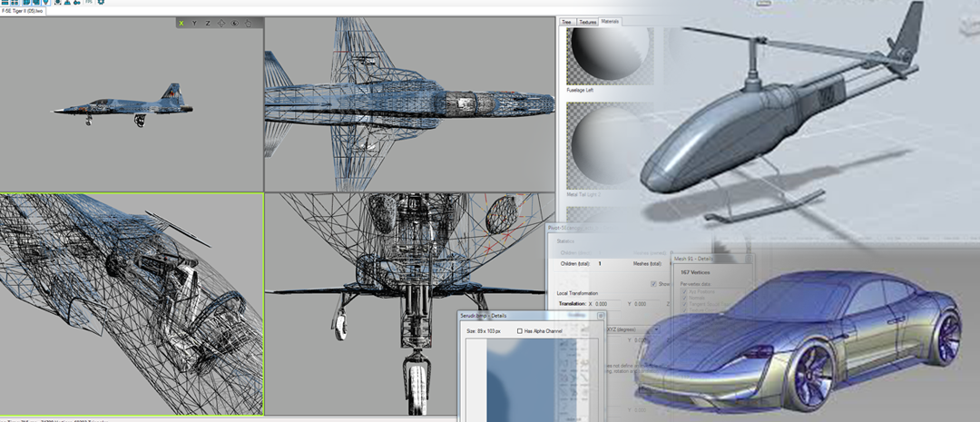980x422 pixels.
Task: Toggle the Normals checkbox in Mesh details
Action: pyautogui.click(x=684, y=299)
